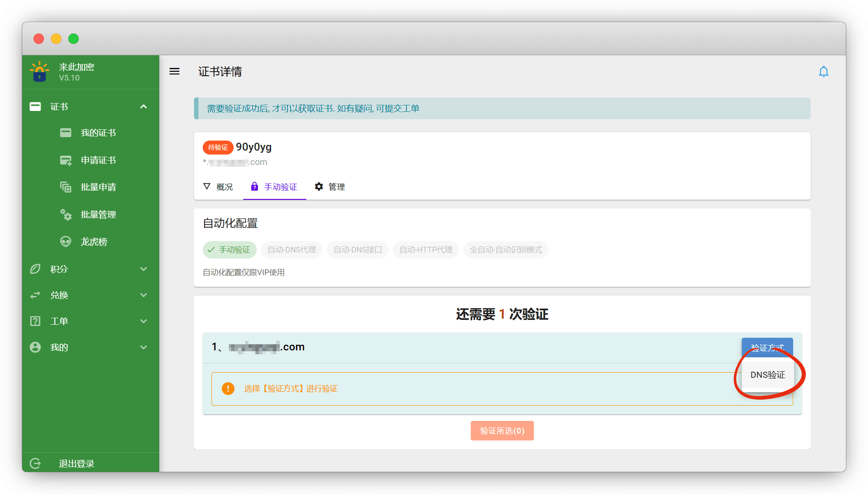Click the 我的证书 card icon

(66, 133)
